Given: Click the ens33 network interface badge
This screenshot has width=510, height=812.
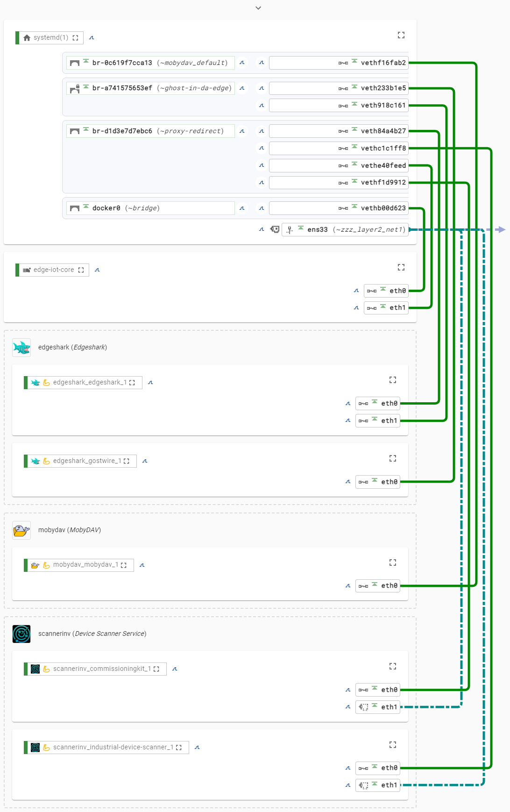Looking at the screenshot, I should pyautogui.click(x=346, y=230).
